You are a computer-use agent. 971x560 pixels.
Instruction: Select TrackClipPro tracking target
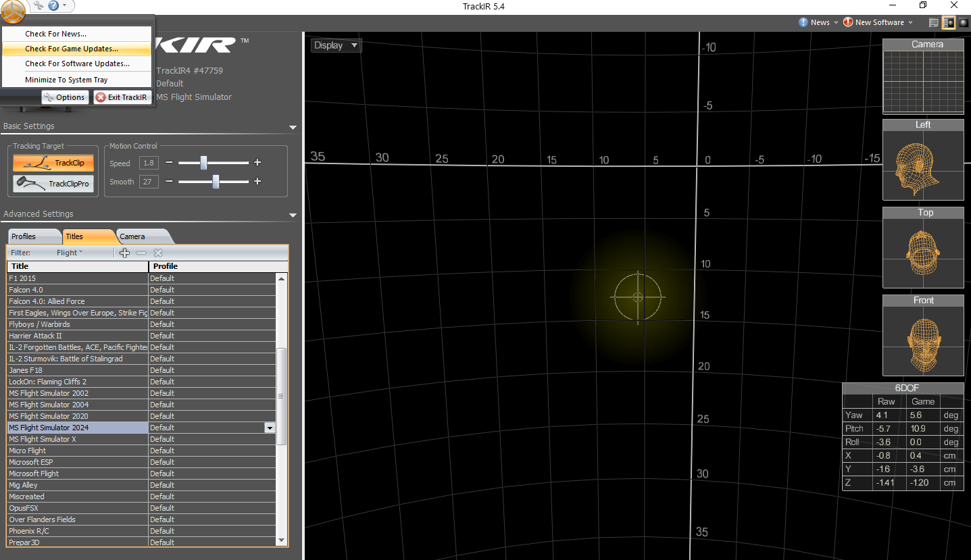click(53, 184)
